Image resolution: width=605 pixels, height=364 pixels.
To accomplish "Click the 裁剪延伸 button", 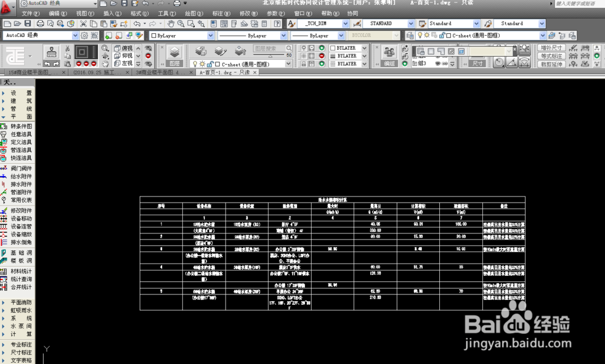I will point(551,64).
